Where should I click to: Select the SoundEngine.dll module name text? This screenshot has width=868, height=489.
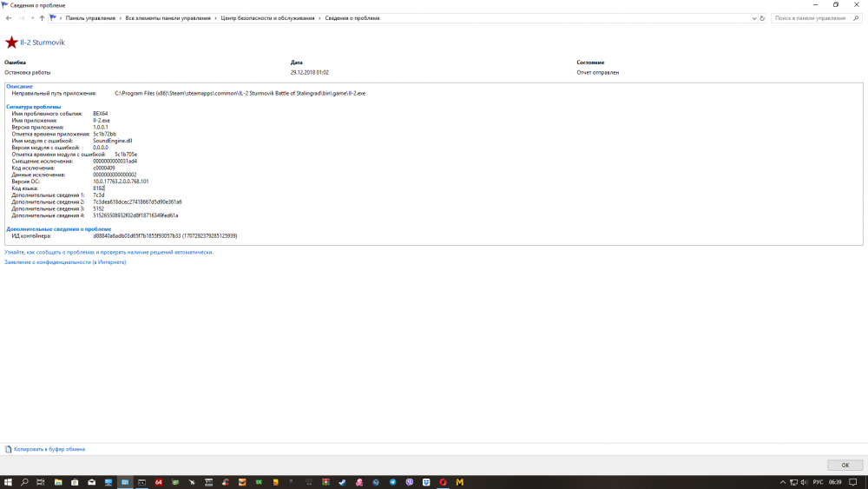tap(112, 141)
